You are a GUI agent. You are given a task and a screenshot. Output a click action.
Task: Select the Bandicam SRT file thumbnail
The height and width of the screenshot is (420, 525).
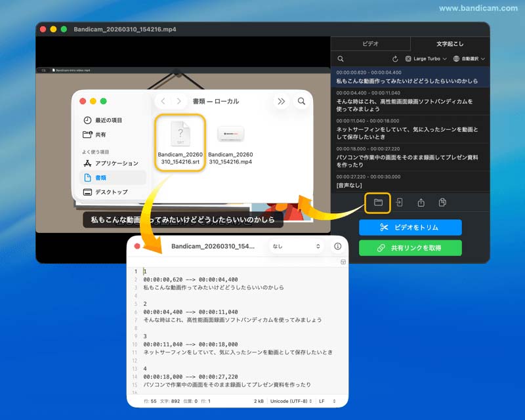(179, 135)
